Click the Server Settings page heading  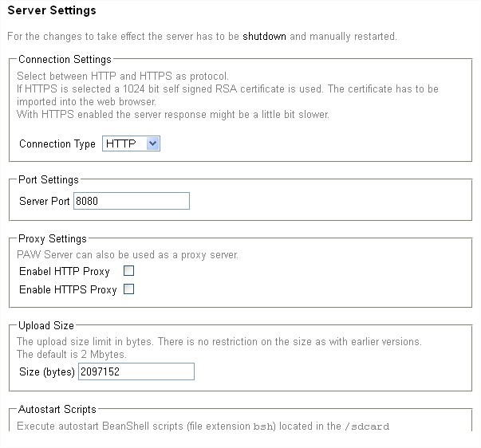point(51,11)
